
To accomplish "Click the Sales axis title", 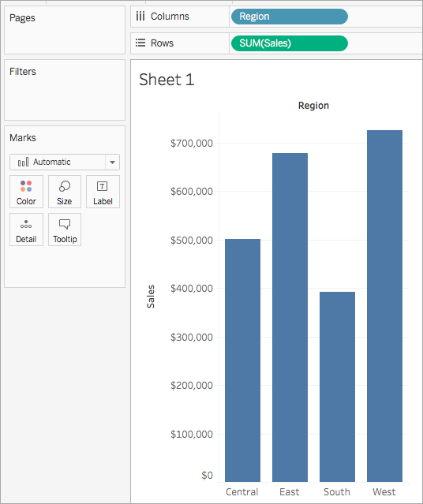I will coord(151,297).
